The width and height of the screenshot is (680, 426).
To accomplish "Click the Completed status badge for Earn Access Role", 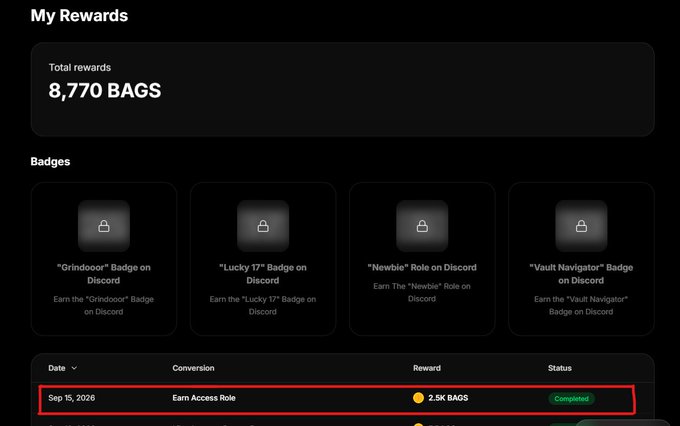I will click(571, 399).
